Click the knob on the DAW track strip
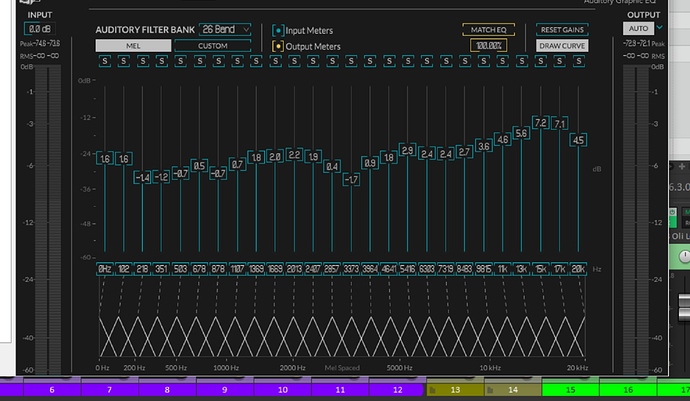Image resolution: width=690 pixels, height=401 pixels. click(684, 256)
